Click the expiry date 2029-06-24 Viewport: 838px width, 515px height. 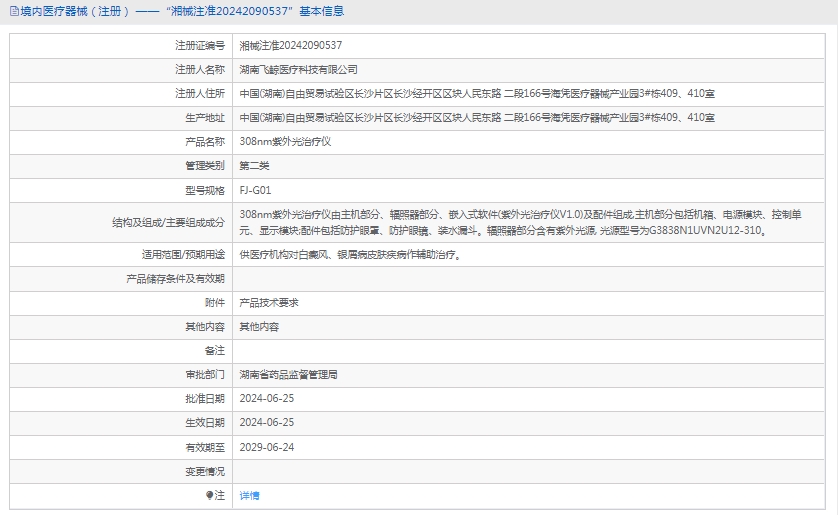pos(267,447)
